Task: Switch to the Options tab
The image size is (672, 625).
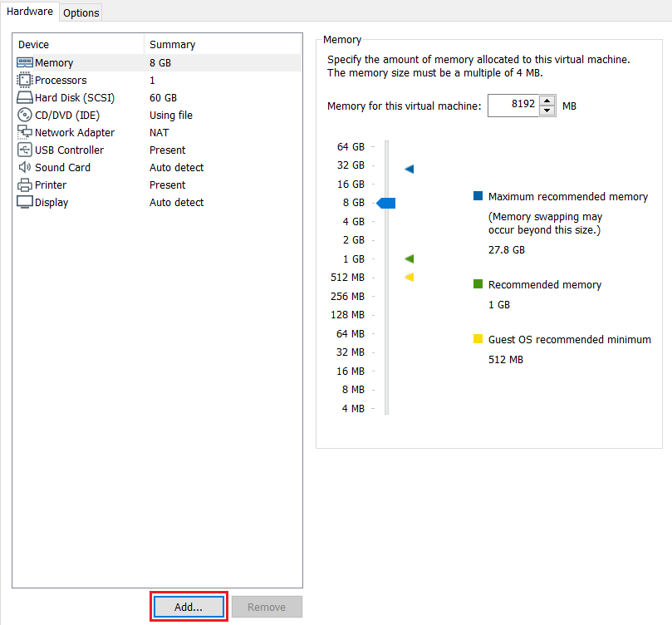Action: click(81, 12)
